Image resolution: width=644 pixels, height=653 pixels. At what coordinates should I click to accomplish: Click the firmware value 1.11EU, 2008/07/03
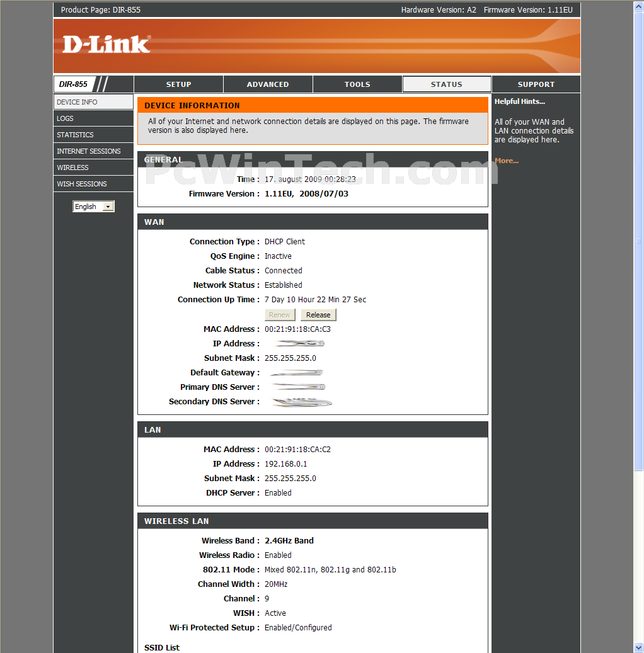[306, 194]
